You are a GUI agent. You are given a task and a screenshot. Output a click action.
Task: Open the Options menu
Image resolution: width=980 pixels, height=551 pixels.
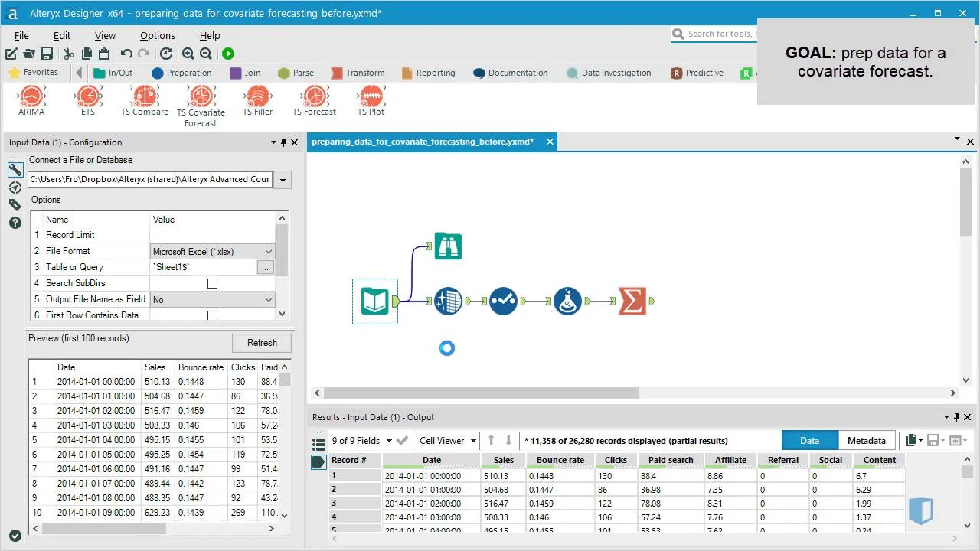click(x=157, y=35)
